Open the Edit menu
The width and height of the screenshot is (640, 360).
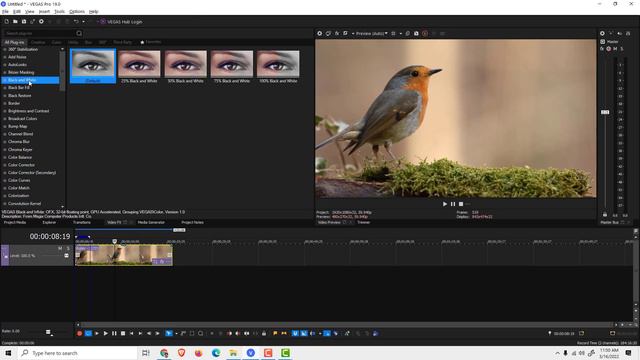coord(17,11)
